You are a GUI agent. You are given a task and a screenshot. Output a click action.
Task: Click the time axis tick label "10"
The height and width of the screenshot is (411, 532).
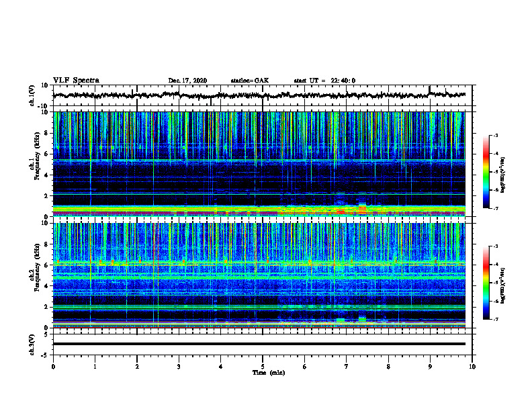click(472, 367)
